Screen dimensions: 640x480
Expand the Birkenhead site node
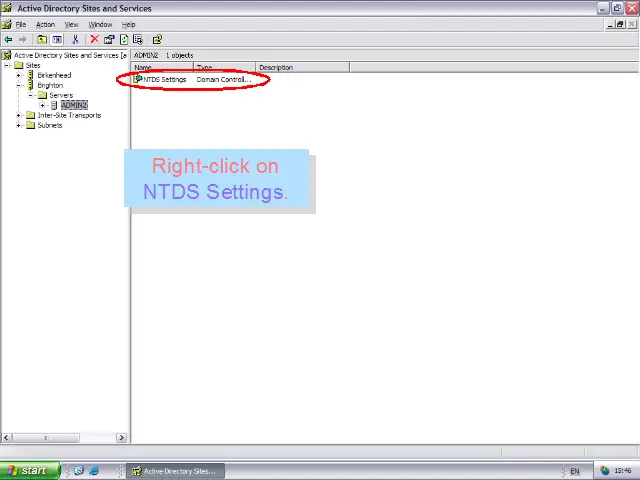(x=18, y=75)
